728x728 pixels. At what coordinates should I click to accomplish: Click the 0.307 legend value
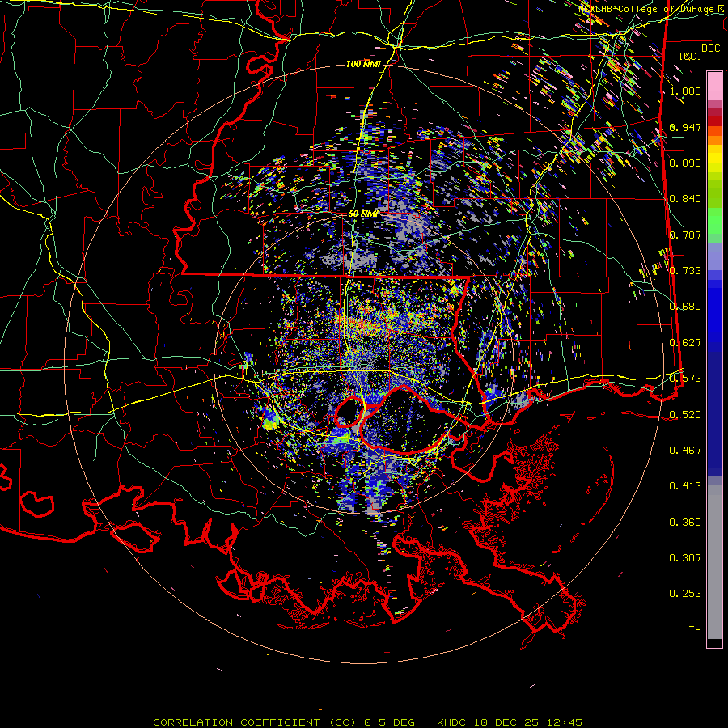coord(685,558)
